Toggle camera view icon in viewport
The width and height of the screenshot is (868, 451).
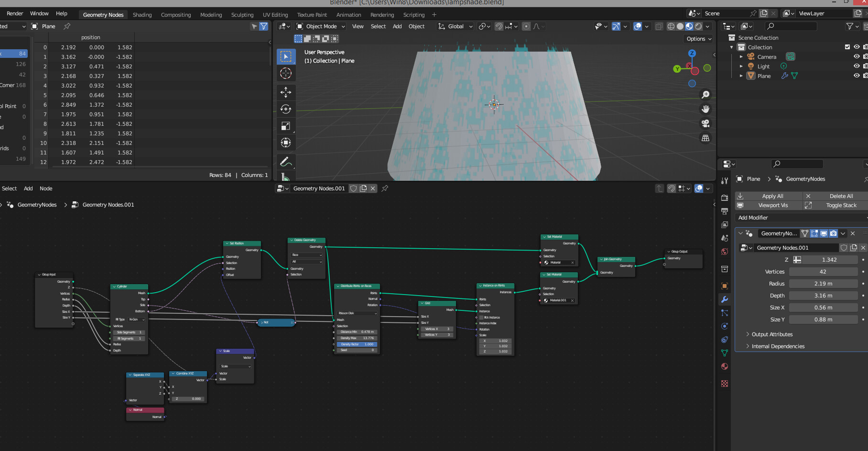705,123
